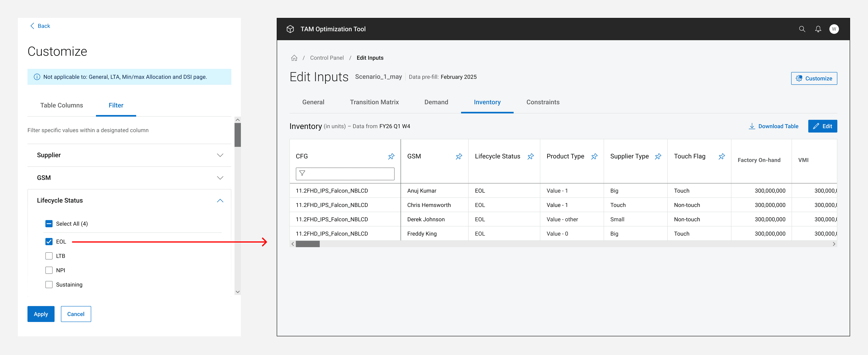
Task: Click the Apply button
Action: (41, 314)
